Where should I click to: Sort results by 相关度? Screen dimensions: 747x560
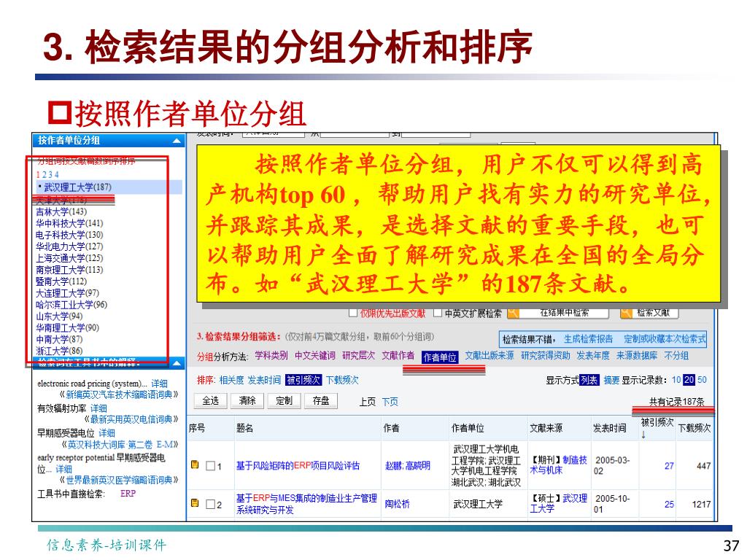click(231, 380)
